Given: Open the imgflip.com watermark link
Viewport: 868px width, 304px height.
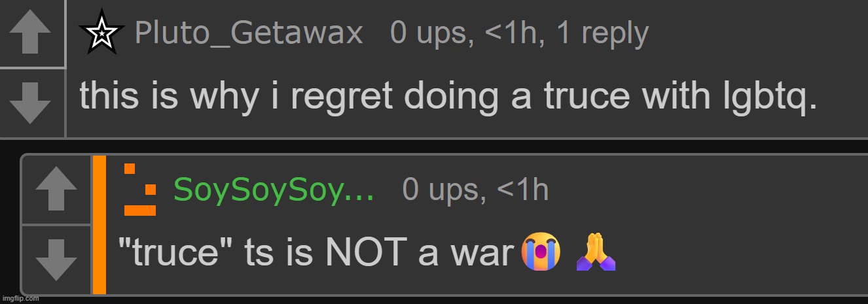Looking at the screenshot, I should point(20,299).
